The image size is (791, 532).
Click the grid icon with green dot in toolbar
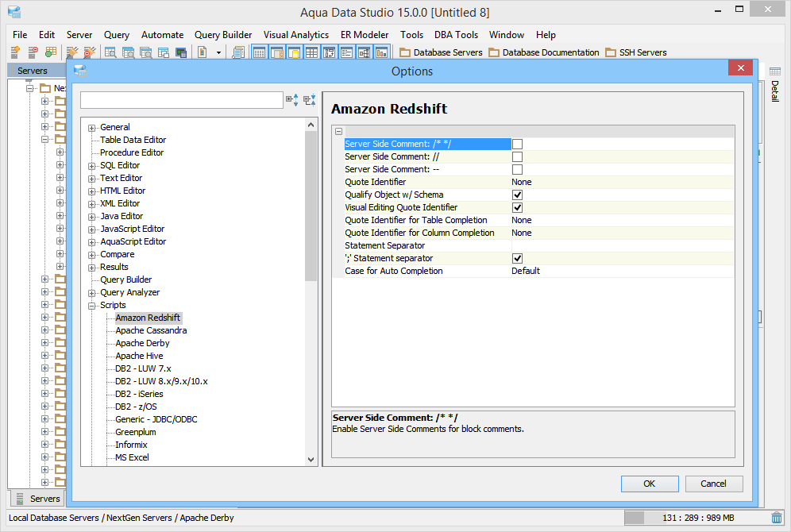(x=51, y=52)
